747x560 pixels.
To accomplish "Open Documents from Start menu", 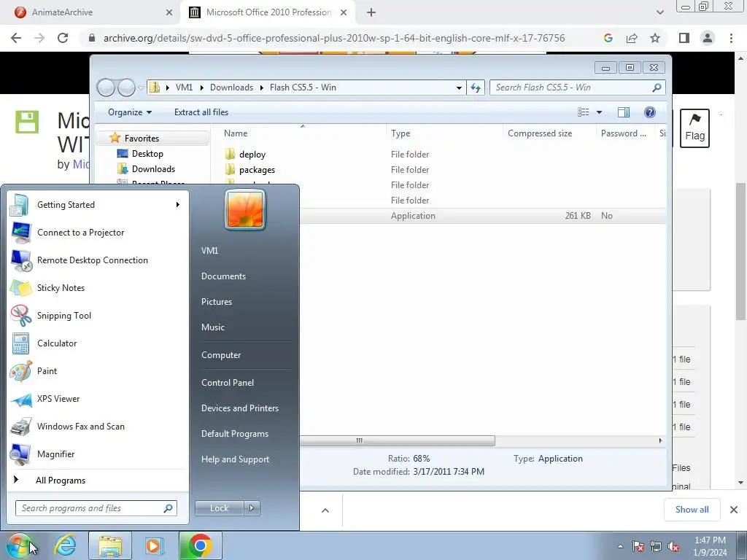I will [x=223, y=276].
